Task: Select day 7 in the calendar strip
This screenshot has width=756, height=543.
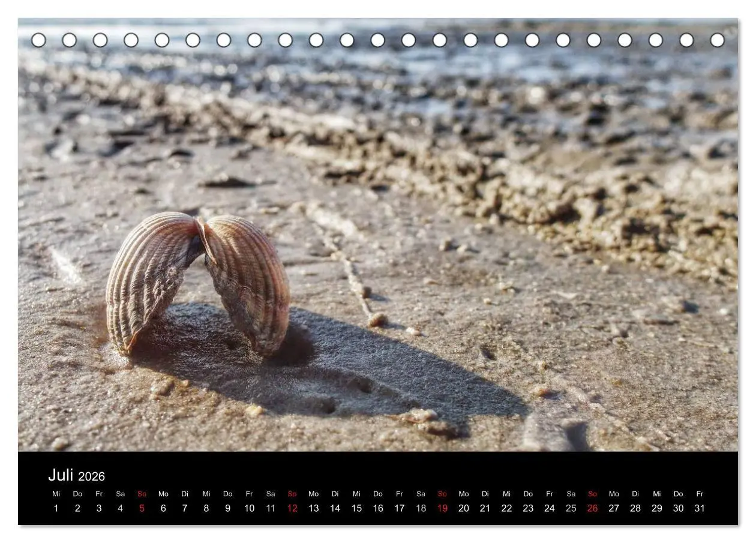Action: click(x=185, y=508)
